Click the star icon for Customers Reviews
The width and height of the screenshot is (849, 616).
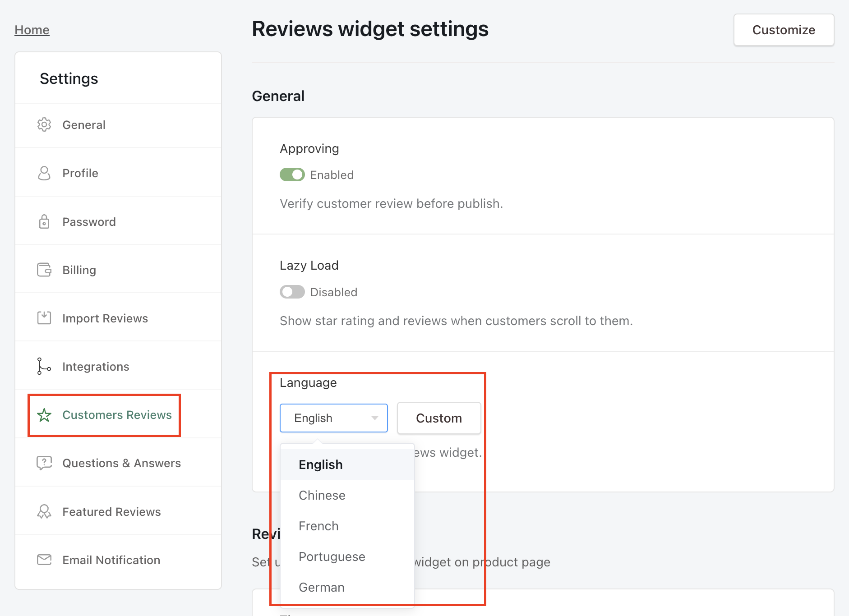pyautogui.click(x=44, y=415)
